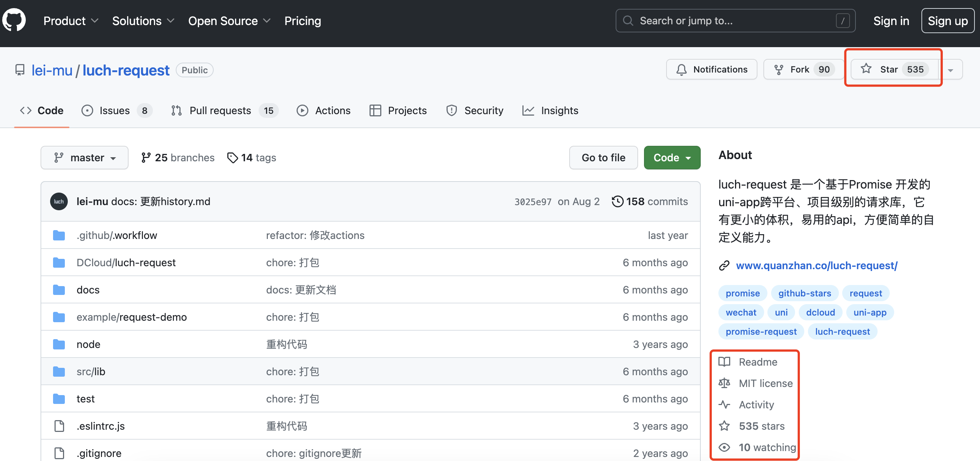Open the luch-request repository link
Viewport: 980px width, 461px height.
126,70
